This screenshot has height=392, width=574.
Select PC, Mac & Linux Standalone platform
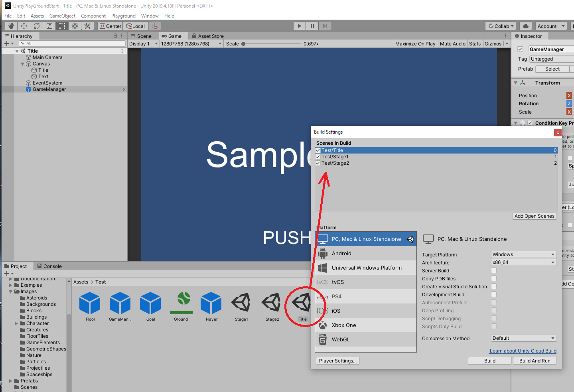tap(366, 239)
